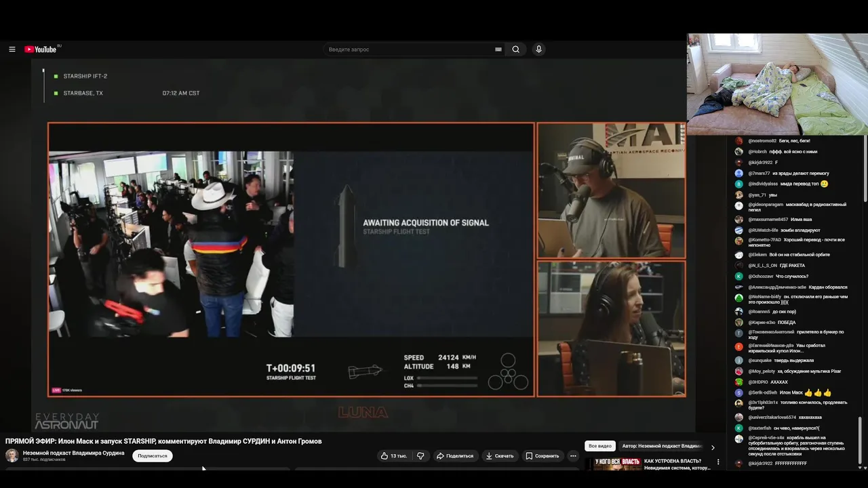
Task: Click the 'K' avatar of @Ochcozavr
Action: pyautogui.click(x=739, y=277)
